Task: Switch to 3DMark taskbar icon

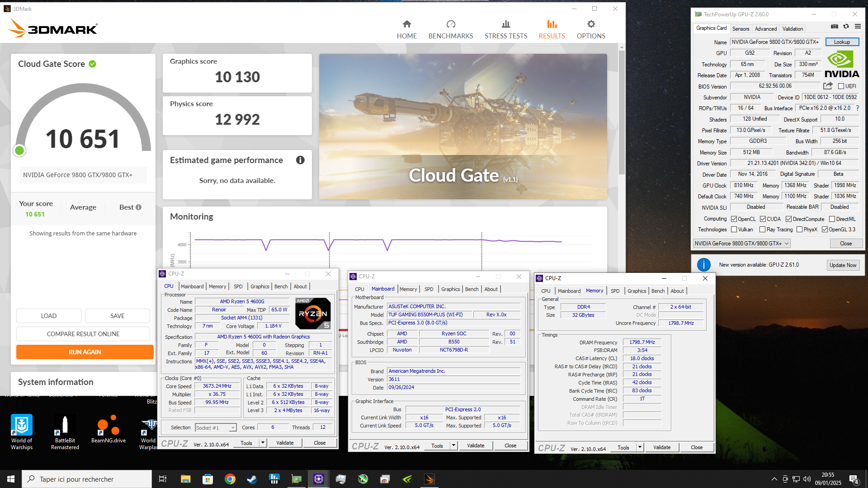Action: click(429, 479)
